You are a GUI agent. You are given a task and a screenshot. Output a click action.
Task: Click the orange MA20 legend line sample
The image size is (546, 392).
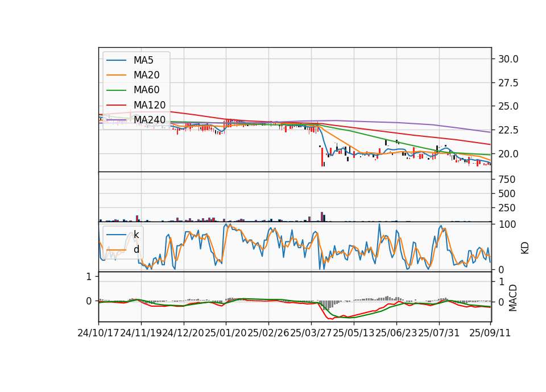click(116, 75)
